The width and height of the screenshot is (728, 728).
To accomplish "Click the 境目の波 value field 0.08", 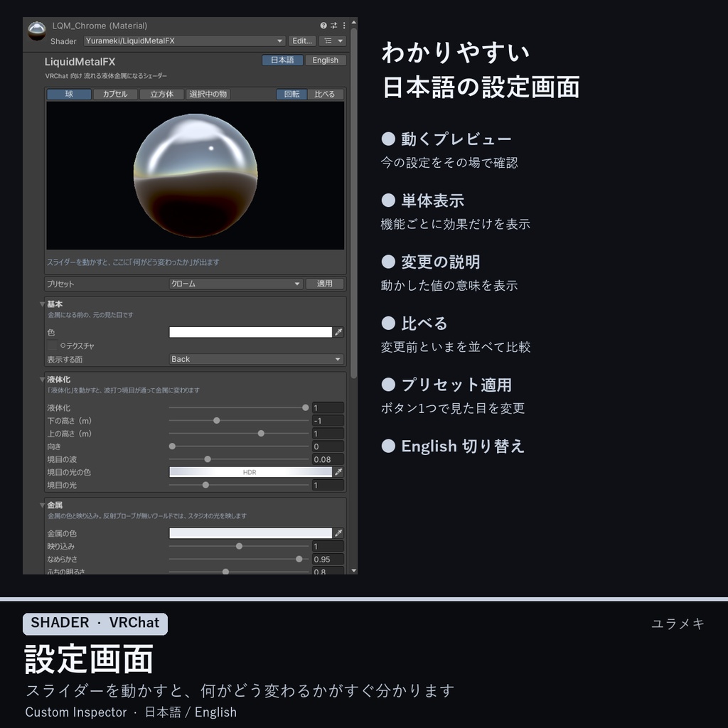I will click(328, 459).
